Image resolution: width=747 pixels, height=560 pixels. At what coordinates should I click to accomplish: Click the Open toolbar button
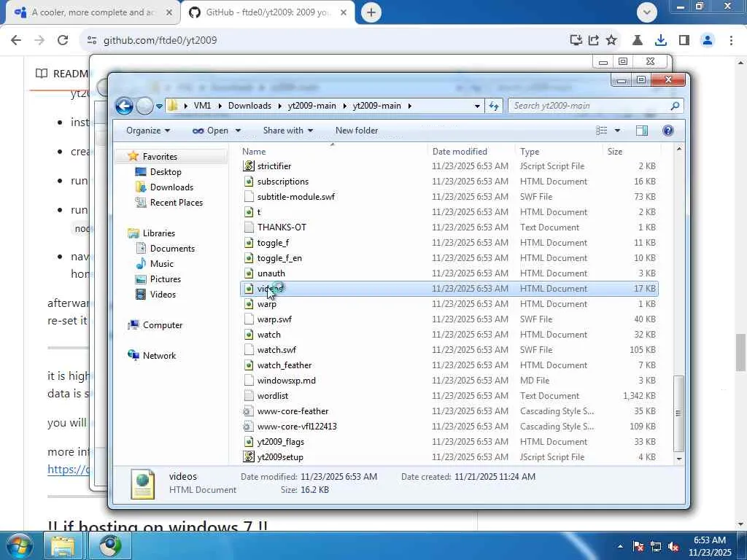tap(211, 131)
